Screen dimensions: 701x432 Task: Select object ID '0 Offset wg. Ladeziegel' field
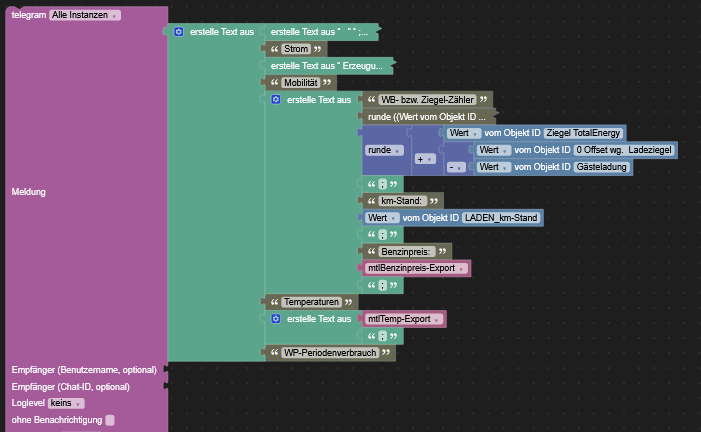624,150
